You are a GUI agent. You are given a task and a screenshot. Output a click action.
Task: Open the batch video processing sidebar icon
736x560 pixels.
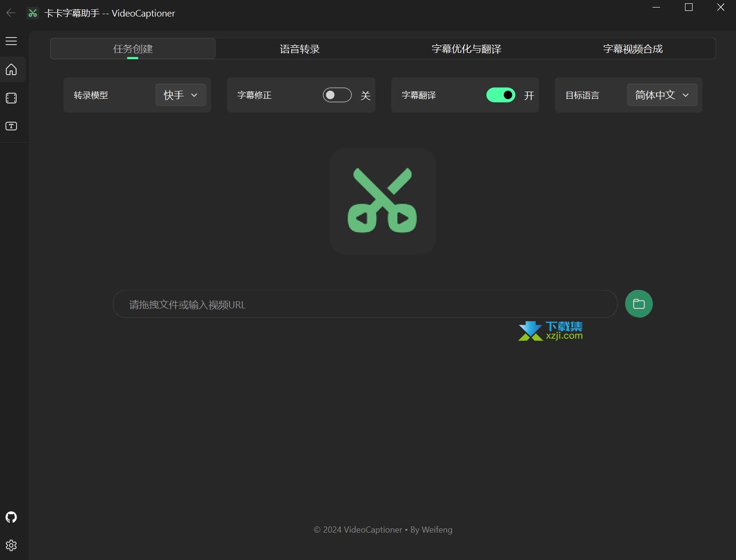tap(11, 98)
